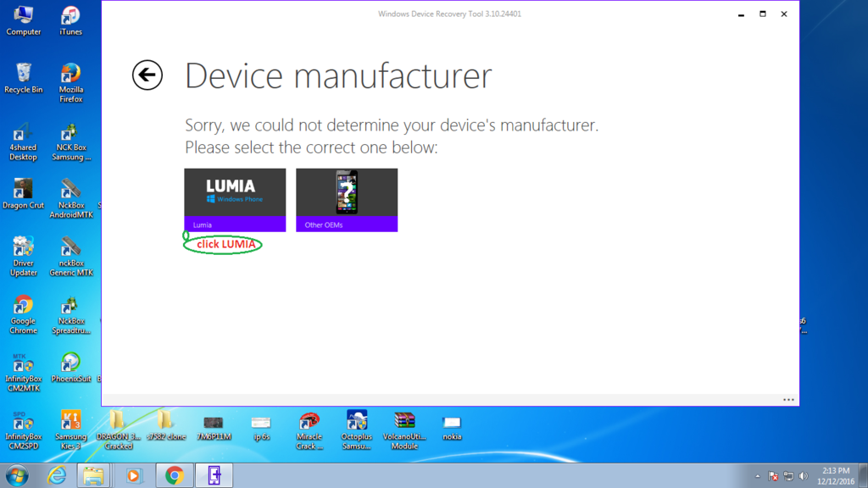Screen dimensions: 868x488
Task: Choose the Other OEMs tile
Action: point(346,199)
